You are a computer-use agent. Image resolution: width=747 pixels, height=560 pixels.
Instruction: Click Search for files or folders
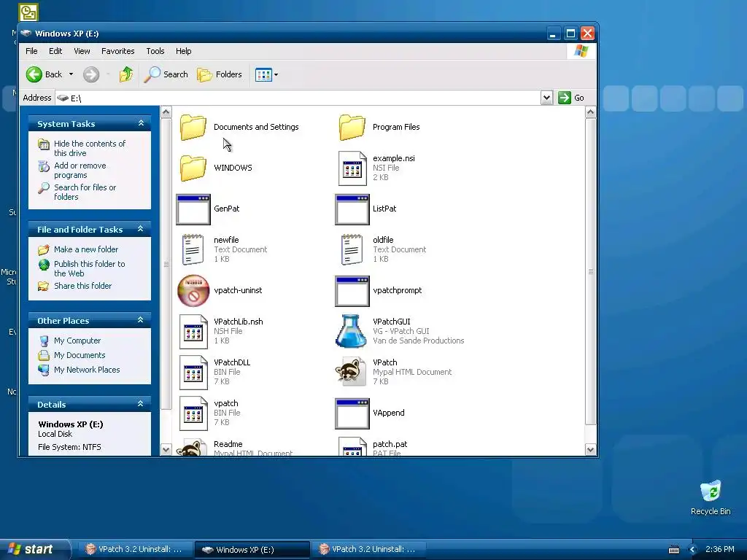85,192
